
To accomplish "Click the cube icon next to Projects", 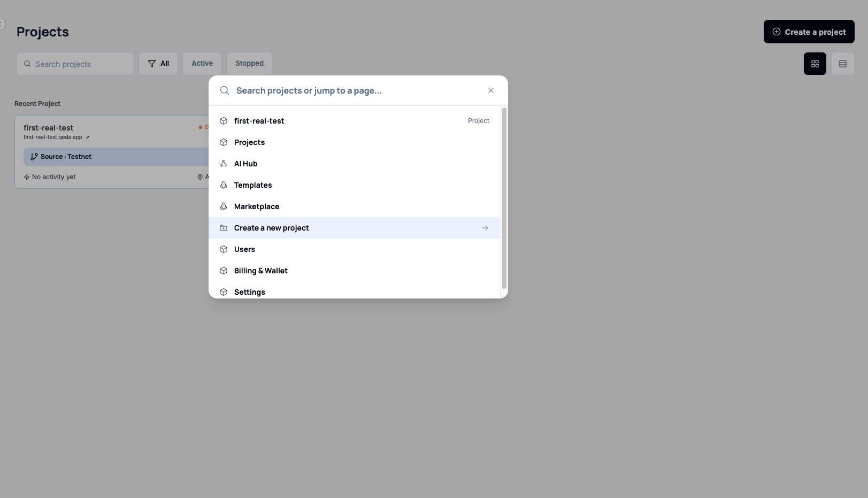I will pos(224,142).
